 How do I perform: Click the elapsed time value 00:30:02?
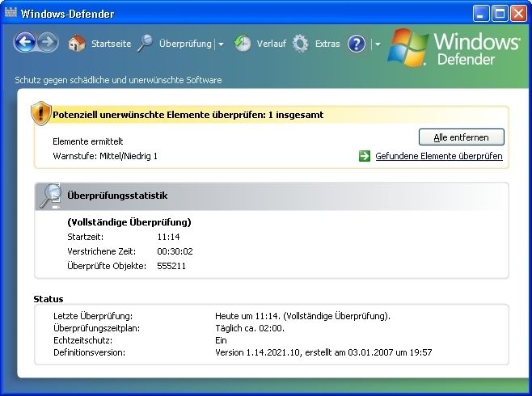175,251
